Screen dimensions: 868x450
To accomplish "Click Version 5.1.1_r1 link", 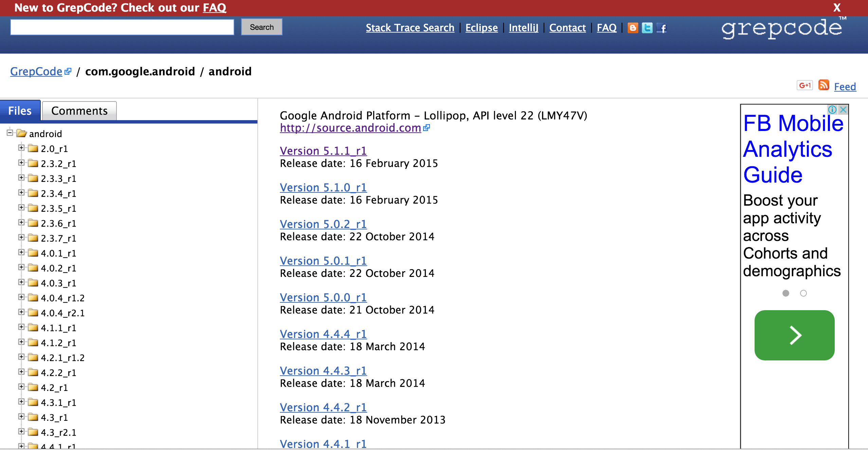I will 324,150.
